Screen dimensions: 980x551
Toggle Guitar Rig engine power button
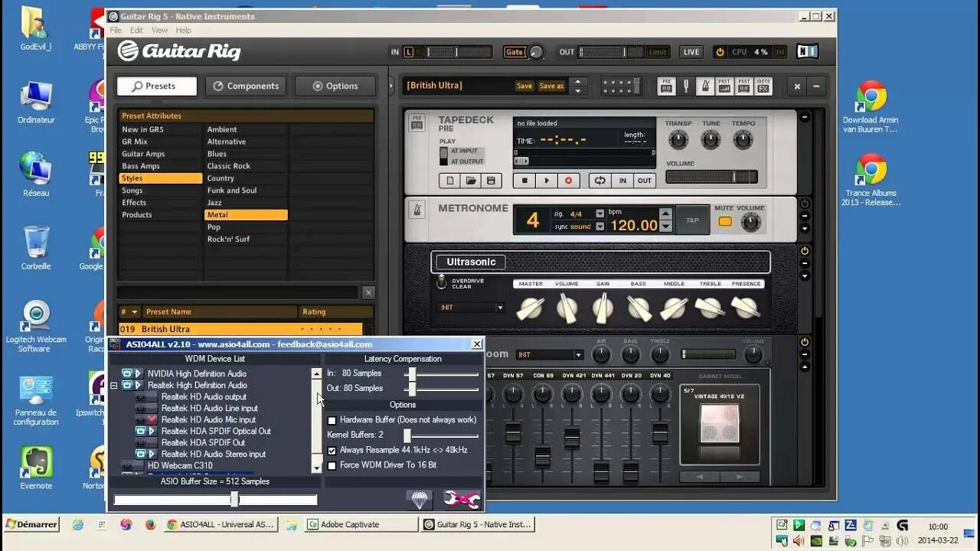(720, 52)
